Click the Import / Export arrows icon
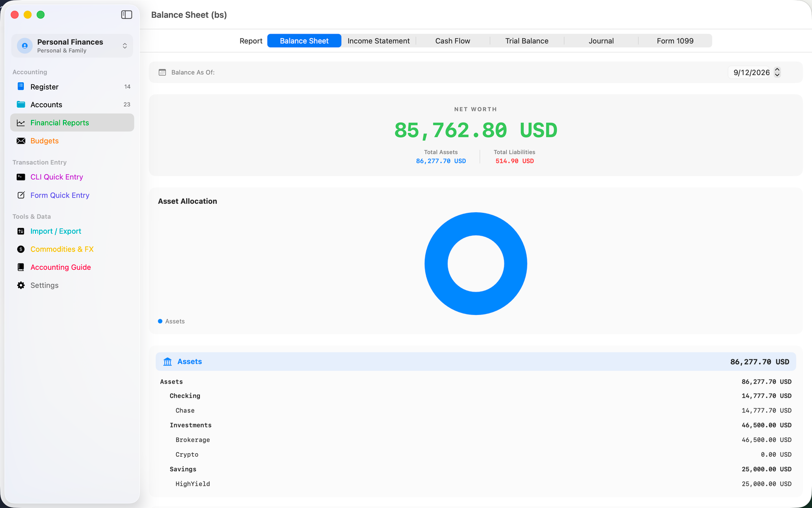The height and width of the screenshot is (508, 812). 21,231
